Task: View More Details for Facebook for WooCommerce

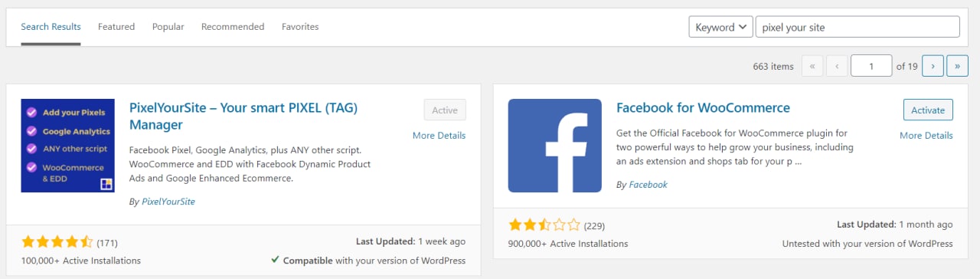Action: click(926, 136)
